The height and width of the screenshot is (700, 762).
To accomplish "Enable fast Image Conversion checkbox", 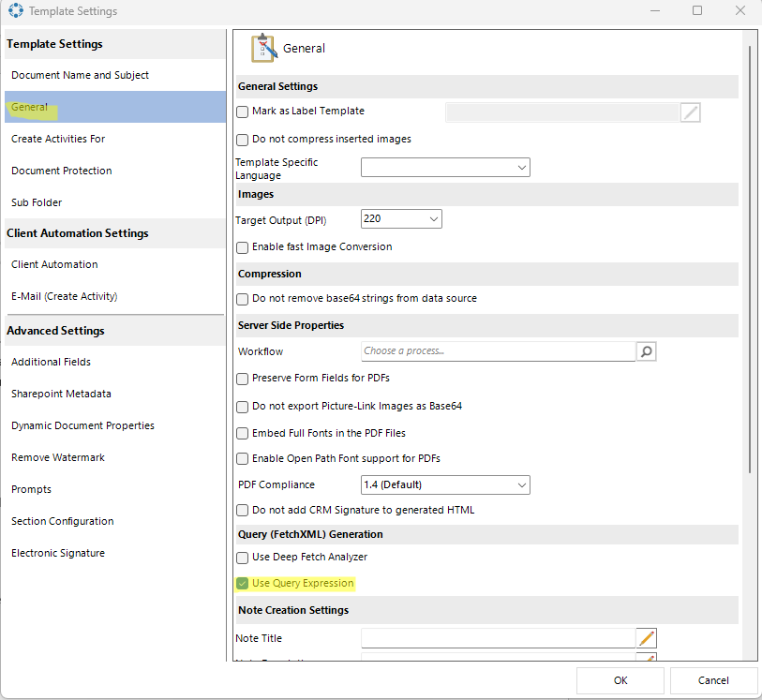I will (243, 247).
